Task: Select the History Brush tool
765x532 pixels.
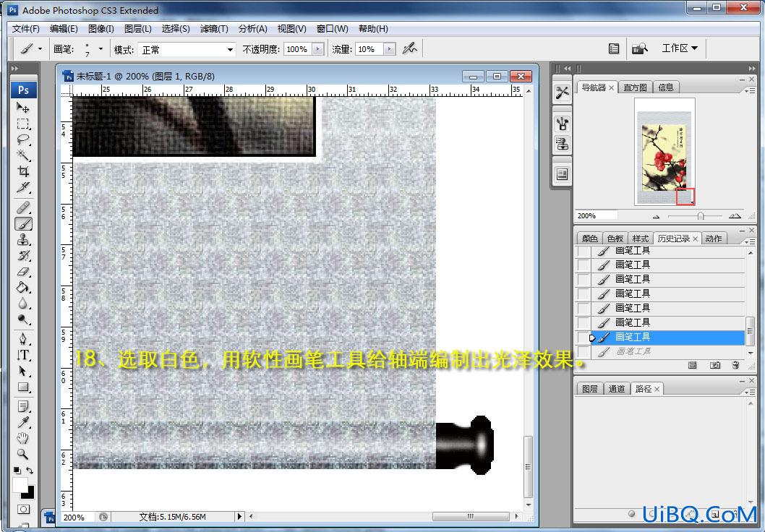Action: [x=23, y=255]
